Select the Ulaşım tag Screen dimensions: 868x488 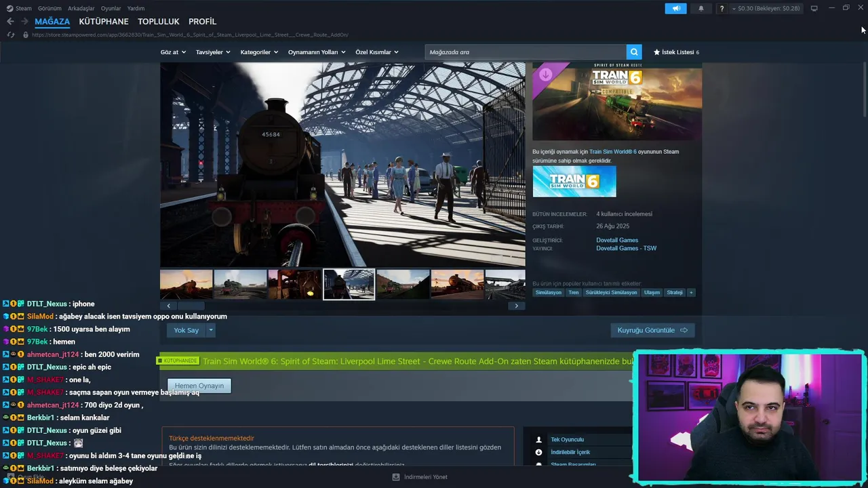(x=652, y=293)
